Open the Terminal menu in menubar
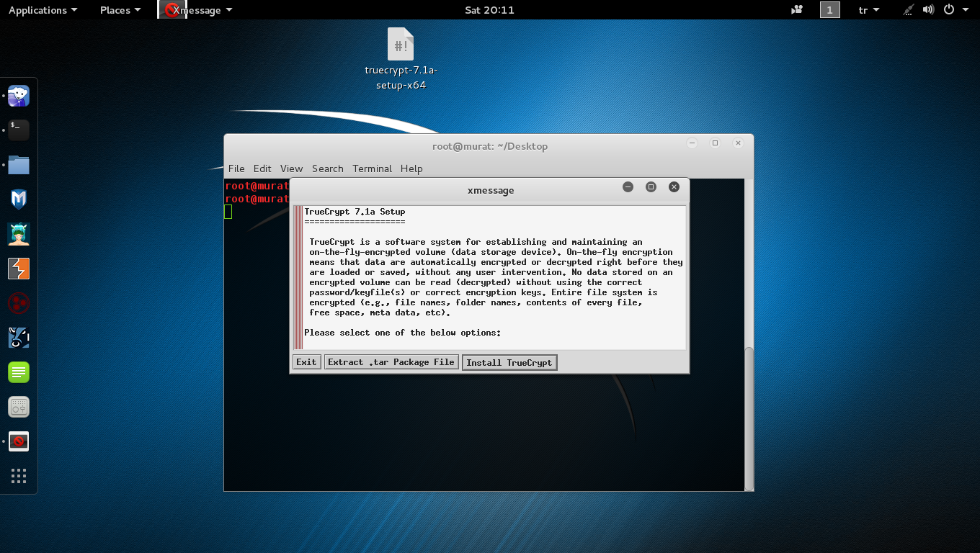The height and width of the screenshot is (553, 980). tap(372, 168)
